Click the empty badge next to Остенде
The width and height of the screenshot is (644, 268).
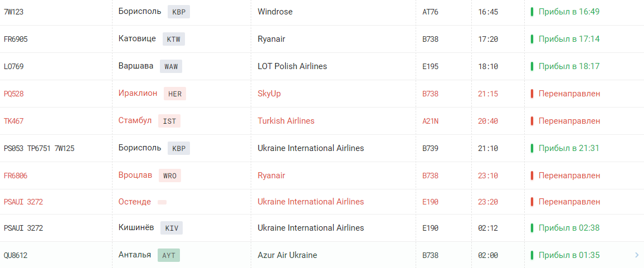[x=162, y=202]
